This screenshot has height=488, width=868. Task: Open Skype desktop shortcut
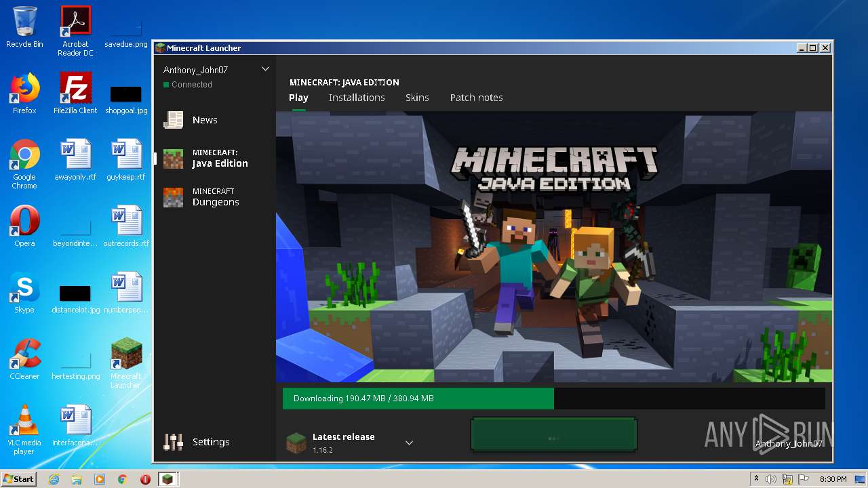pyautogui.click(x=24, y=293)
